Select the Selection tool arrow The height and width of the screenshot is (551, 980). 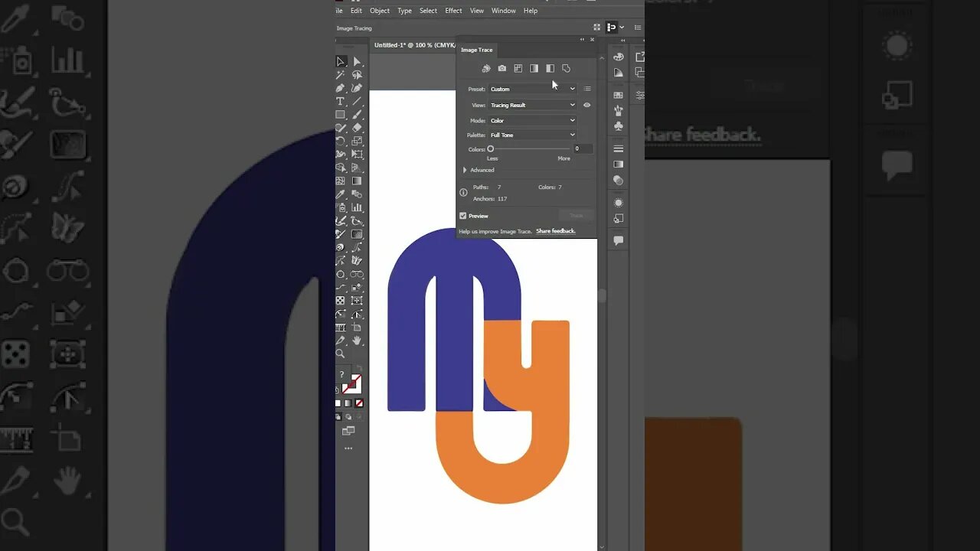click(341, 61)
